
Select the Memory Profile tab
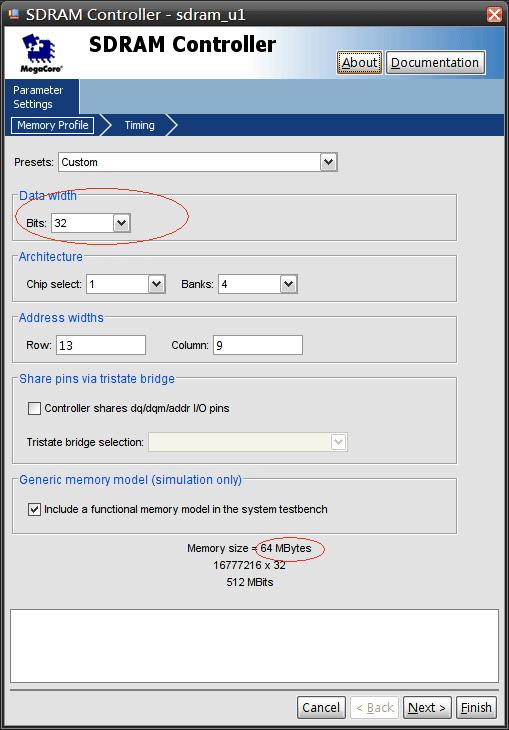tap(53, 125)
